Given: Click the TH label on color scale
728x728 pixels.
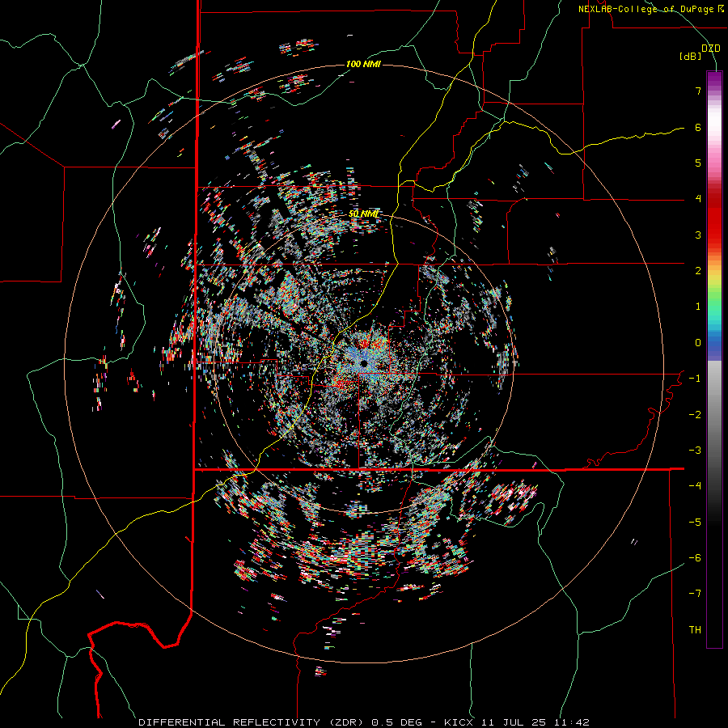Looking at the screenshot, I should tap(695, 630).
